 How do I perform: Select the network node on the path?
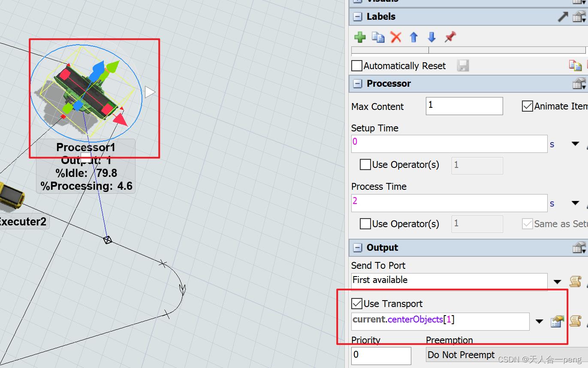click(108, 240)
